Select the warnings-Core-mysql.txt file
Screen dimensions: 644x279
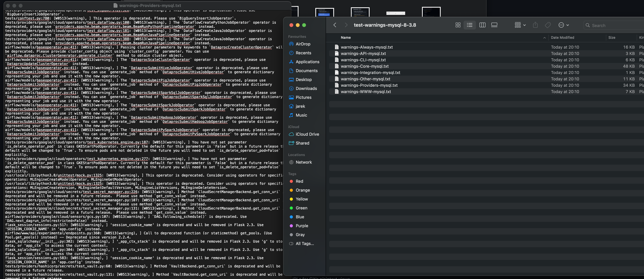pyautogui.click(x=365, y=66)
